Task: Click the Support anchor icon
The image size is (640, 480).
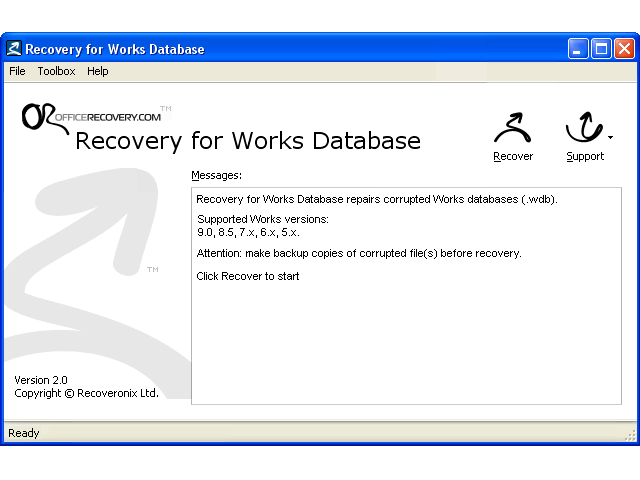Action: (x=584, y=127)
